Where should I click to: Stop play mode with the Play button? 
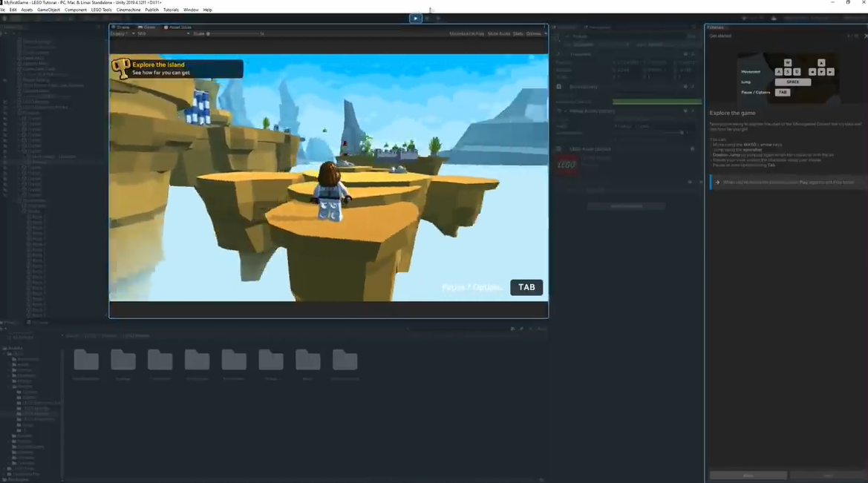point(415,19)
